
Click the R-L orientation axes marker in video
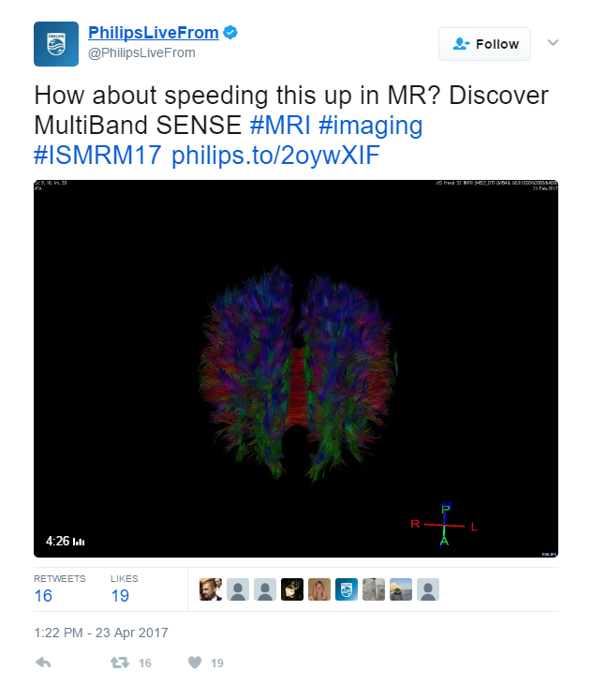coord(444,525)
